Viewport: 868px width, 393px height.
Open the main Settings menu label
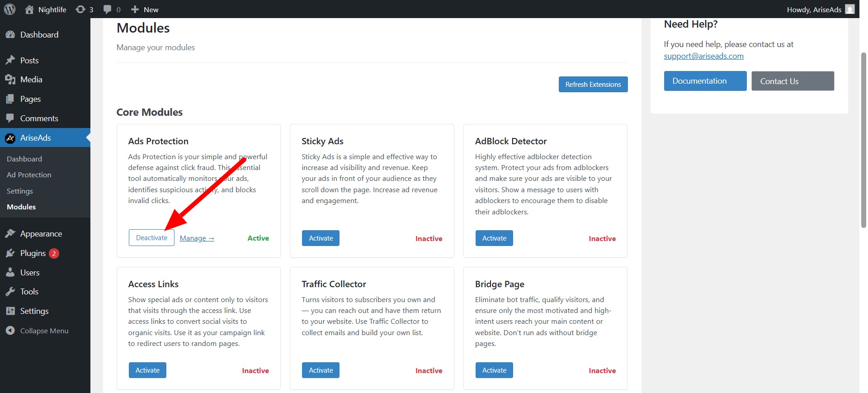click(x=34, y=311)
